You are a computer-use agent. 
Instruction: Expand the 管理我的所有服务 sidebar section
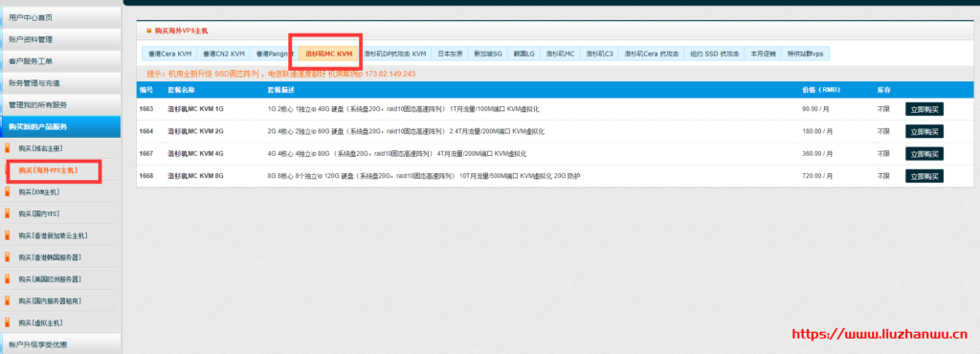[60, 105]
